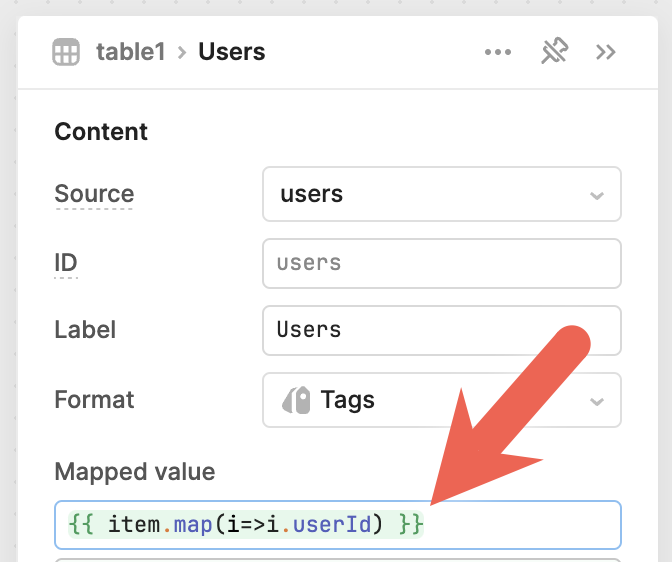Focus the ID input field
This screenshot has width=672, height=562.
coord(441,263)
